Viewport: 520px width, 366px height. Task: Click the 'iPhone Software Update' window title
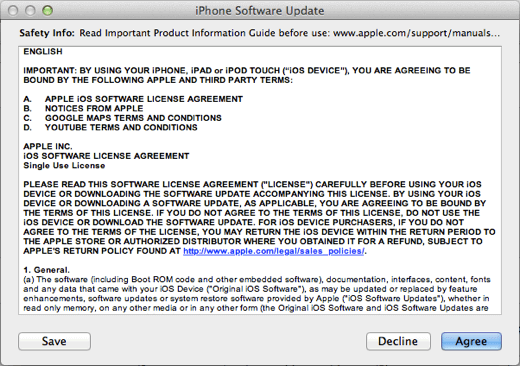(260, 11)
